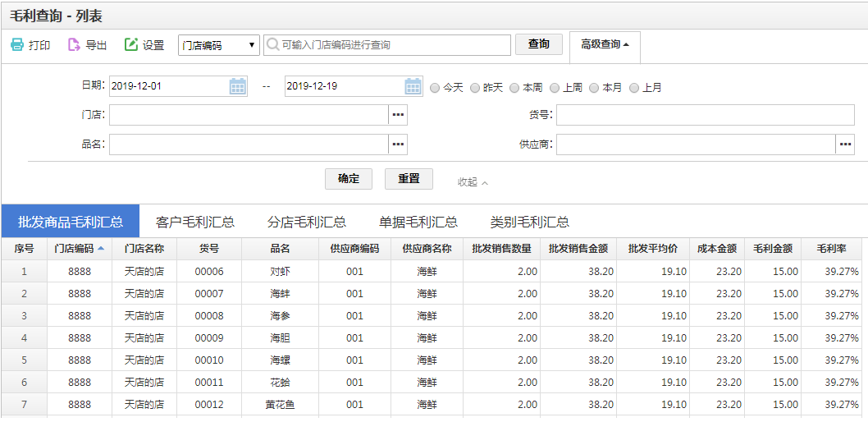Screen dimensions: 868x422
Task: Select the 上月 radio button
Action: [x=634, y=88]
